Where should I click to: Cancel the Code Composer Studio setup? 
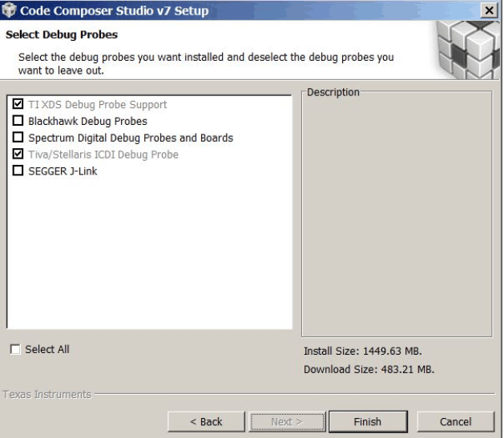click(456, 422)
